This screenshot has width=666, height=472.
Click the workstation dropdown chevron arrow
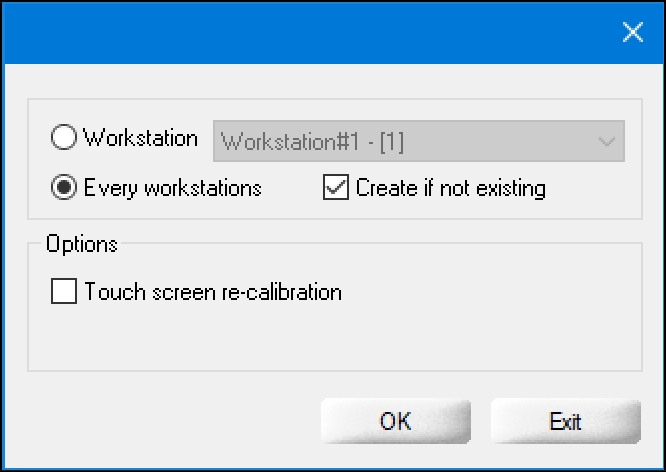[x=606, y=141]
